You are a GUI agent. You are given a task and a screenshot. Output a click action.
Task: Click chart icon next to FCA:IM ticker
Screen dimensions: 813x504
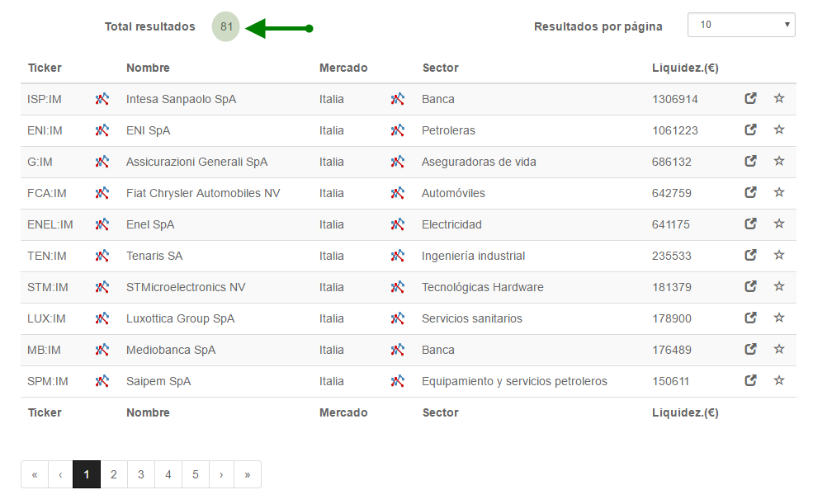[102, 193]
